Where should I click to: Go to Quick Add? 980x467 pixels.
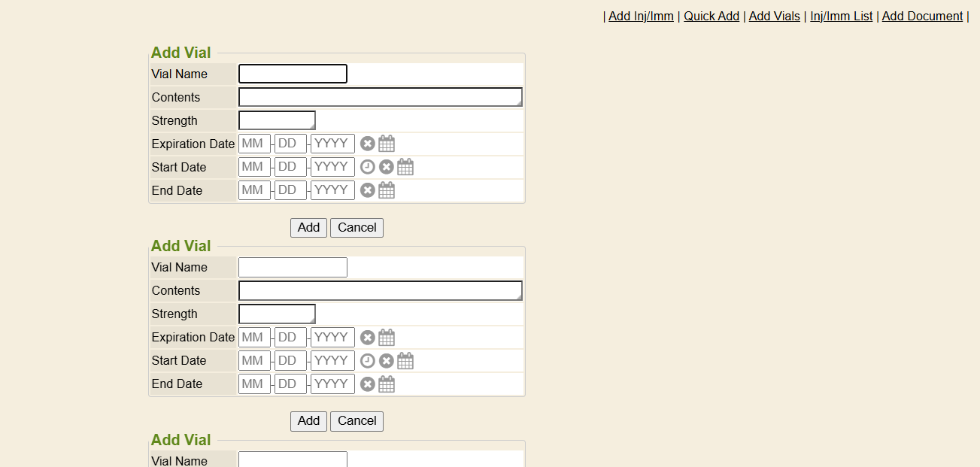click(x=711, y=16)
